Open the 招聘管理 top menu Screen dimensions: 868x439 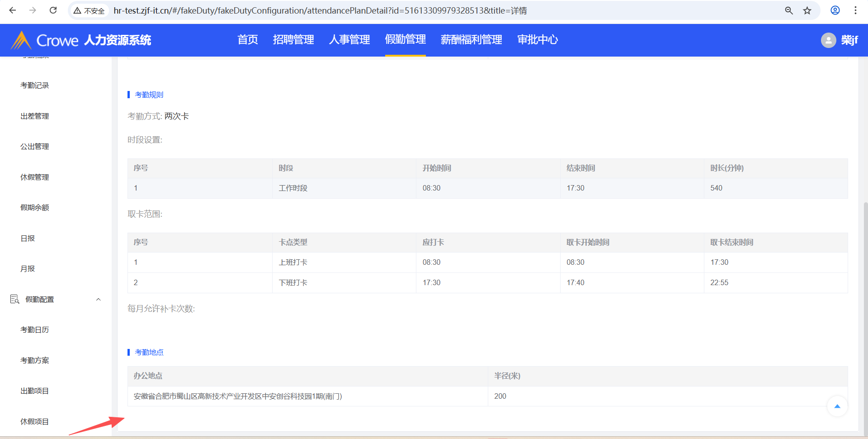tap(293, 40)
